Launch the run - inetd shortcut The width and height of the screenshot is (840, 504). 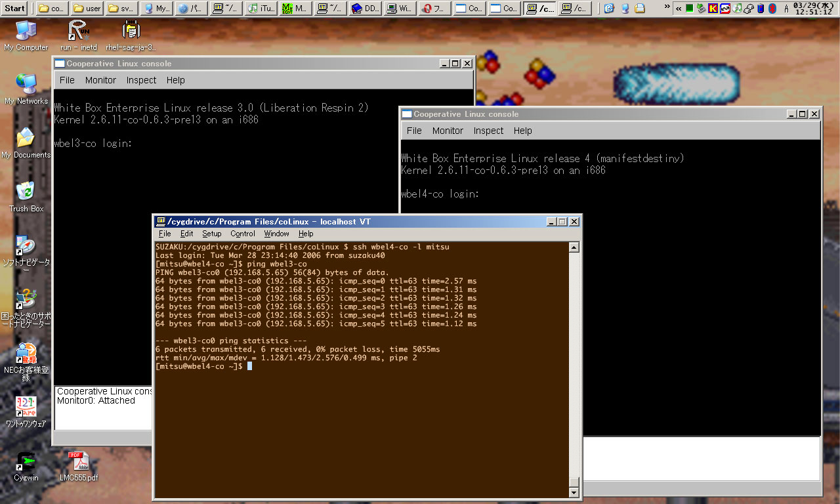coord(78,31)
